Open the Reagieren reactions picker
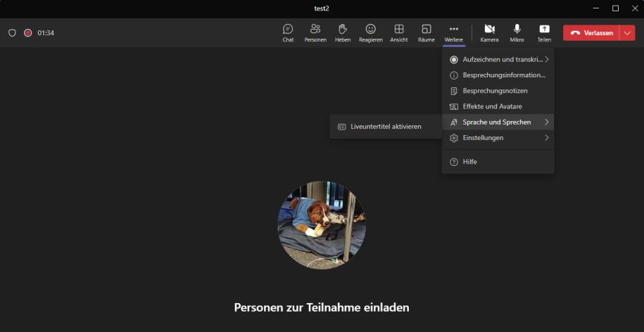This screenshot has width=644, height=332. (371, 33)
